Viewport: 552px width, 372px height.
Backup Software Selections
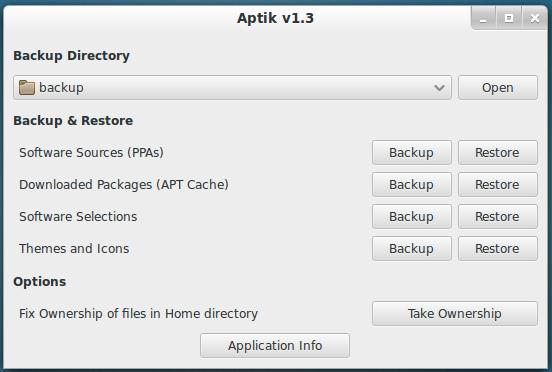pyautogui.click(x=412, y=216)
